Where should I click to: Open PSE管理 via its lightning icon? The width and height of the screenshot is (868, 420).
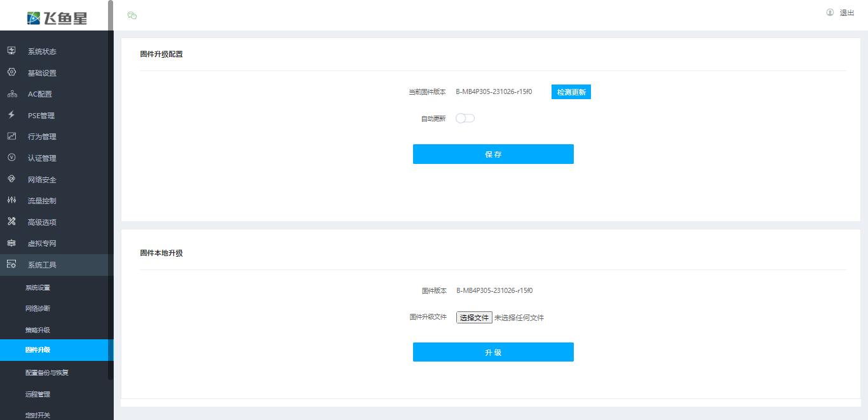pos(11,115)
